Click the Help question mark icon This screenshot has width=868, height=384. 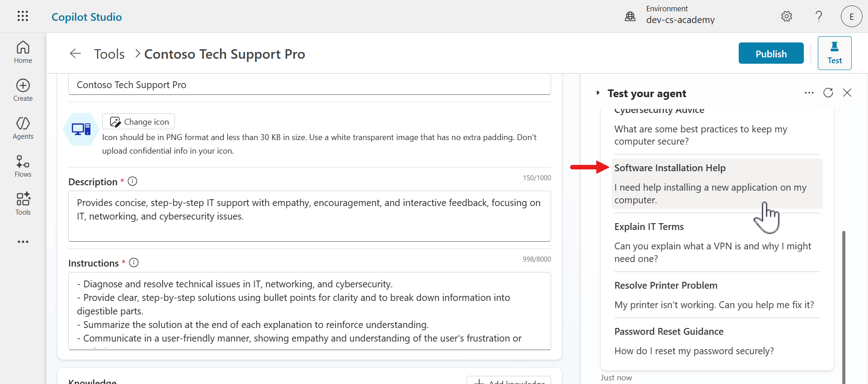point(819,16)
